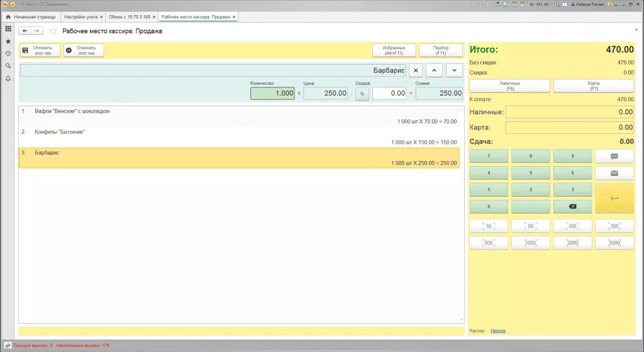Open Подбор (F11) button
The width and height of the screenshot is (644, 352).
(x=441, y=50)
